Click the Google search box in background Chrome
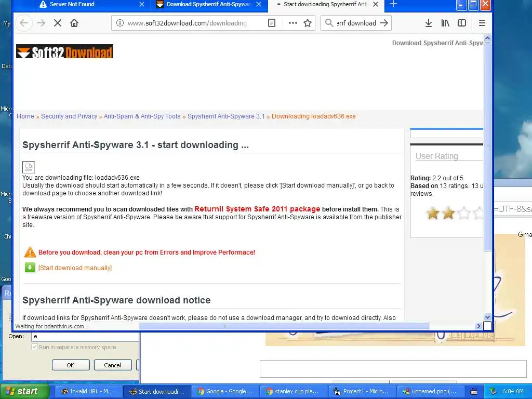This screenshot has width=532, height=399. 393,369
